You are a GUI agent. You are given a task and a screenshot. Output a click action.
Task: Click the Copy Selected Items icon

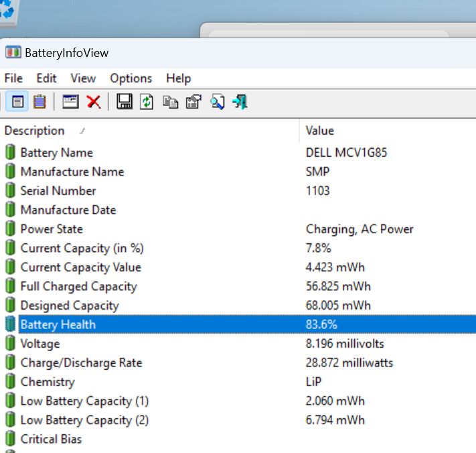tap(170, 102)
